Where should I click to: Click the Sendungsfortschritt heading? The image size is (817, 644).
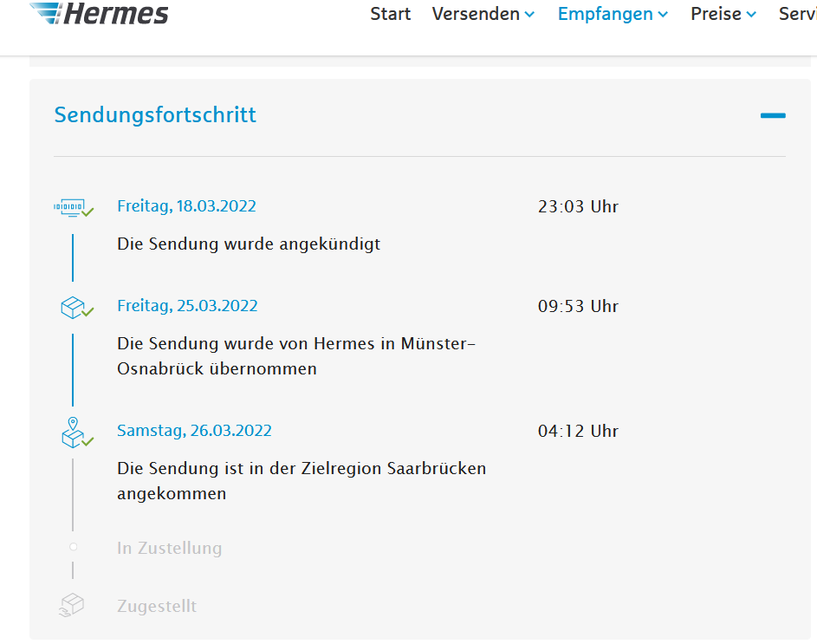155,115
